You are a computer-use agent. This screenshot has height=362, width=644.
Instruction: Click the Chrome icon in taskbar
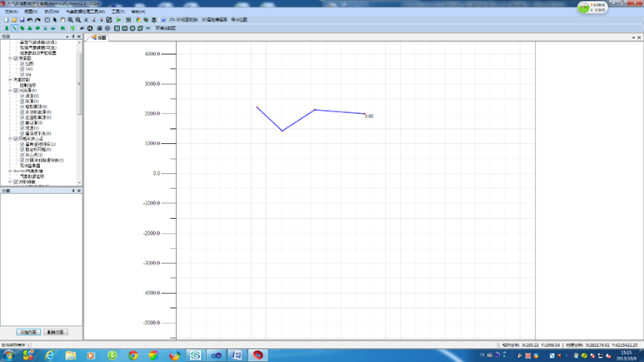133,355
